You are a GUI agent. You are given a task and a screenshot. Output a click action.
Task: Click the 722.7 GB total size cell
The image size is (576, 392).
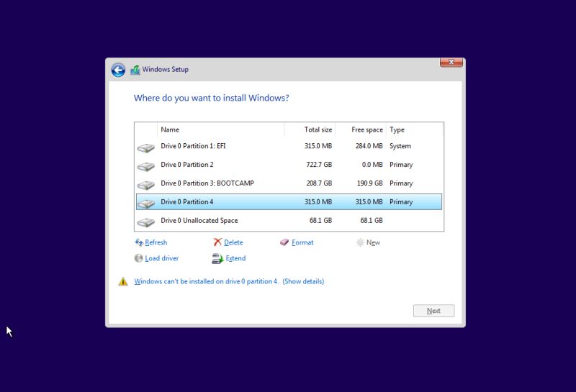319,165
